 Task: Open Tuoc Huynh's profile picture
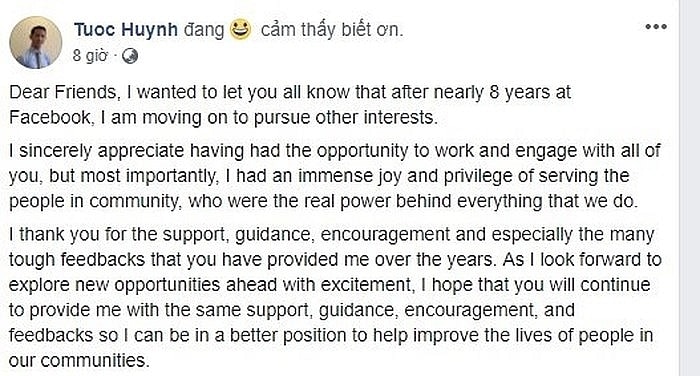pyautogui.click(x=36, y=42)
